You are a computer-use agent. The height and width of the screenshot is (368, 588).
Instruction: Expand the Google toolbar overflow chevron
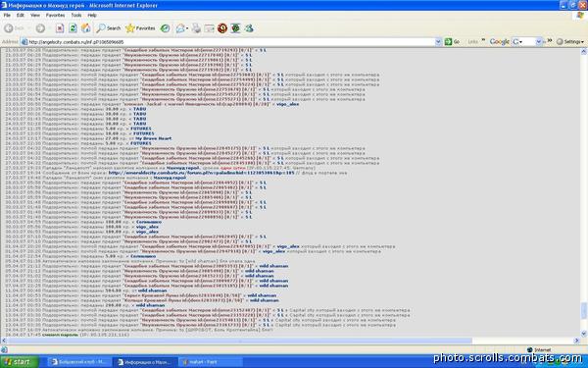(x=550, y=40)
